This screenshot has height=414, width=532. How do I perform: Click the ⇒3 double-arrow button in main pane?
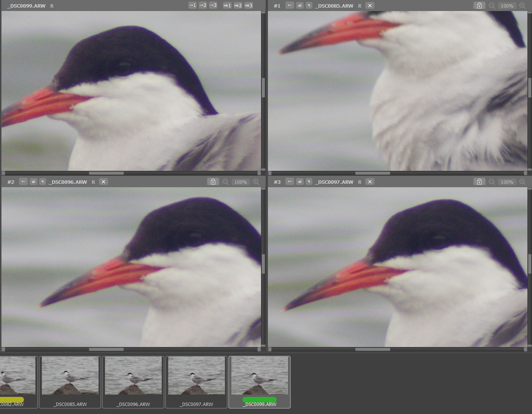[x=248, y=5]
